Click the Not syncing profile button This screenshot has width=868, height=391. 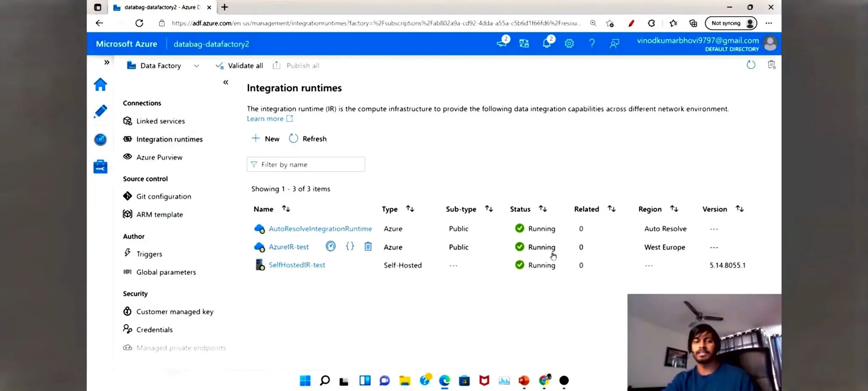(731, 23)
